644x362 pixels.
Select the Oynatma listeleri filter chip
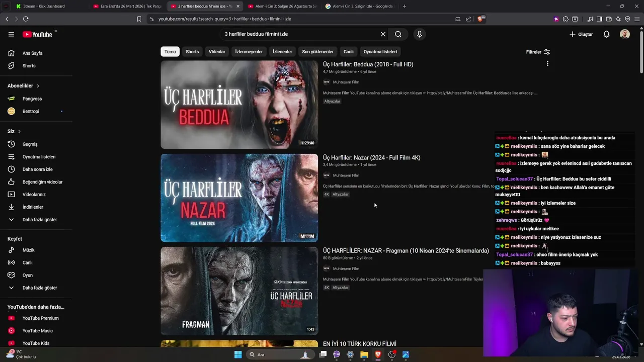[x=380, y=52]
